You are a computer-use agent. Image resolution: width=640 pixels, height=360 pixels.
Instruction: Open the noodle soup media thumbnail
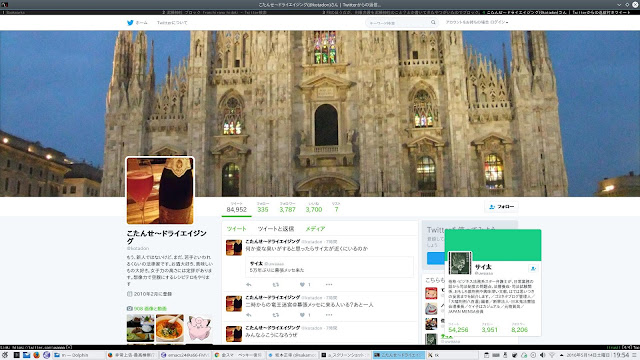click(x=170, y=328)
